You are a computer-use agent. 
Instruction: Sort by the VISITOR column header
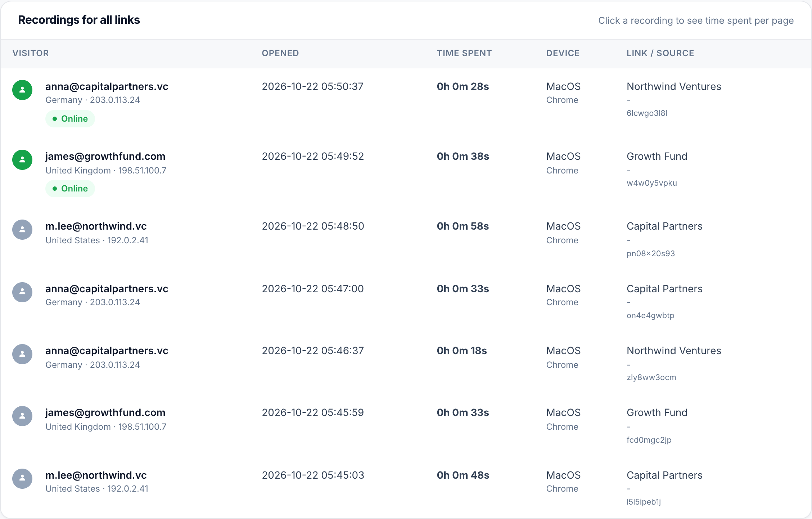(x=31, y=53)
